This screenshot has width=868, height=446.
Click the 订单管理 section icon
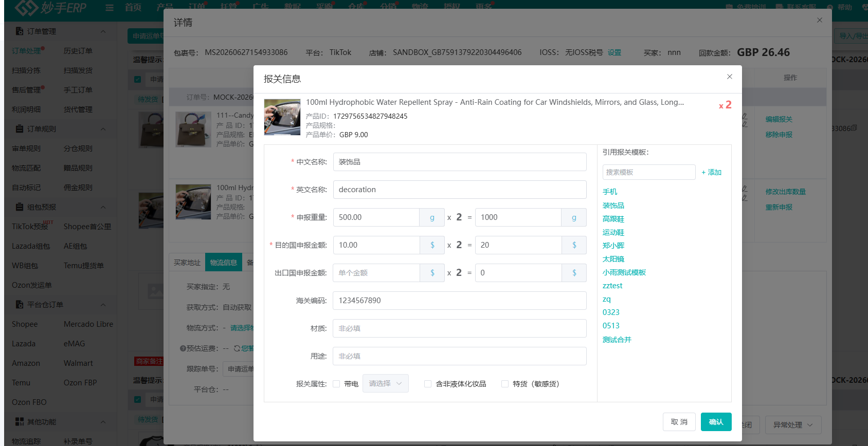click(20, 31)
